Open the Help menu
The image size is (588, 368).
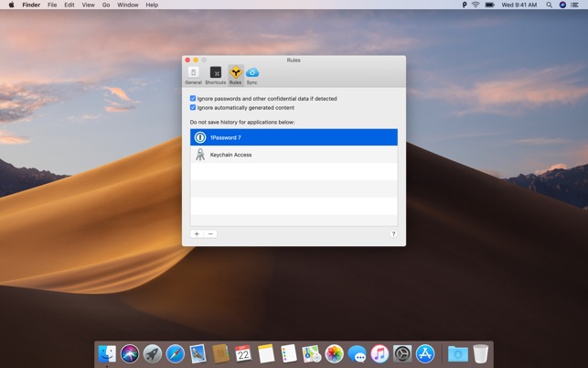pyautogui.click(x=152, y=5)
